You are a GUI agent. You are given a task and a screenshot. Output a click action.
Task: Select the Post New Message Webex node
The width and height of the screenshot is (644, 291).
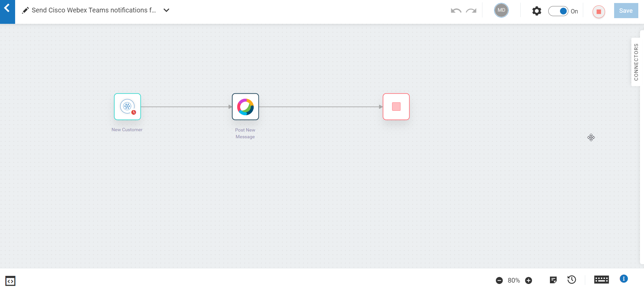click(245, 107)
